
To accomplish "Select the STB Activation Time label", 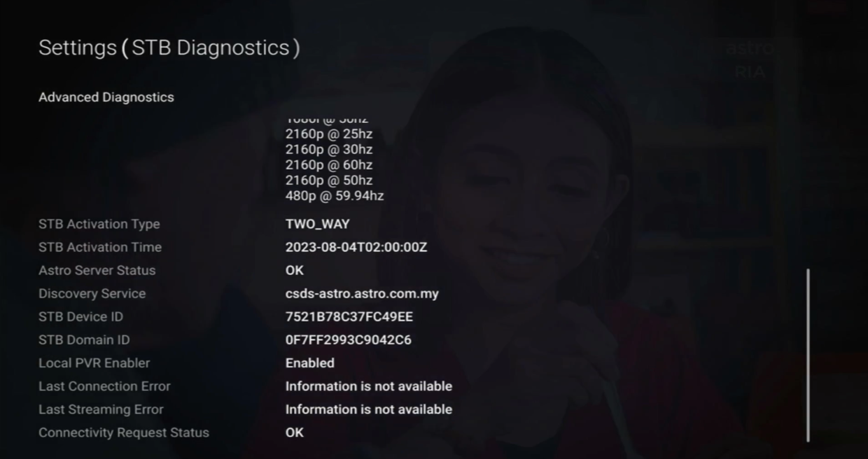I will (100, 247).
